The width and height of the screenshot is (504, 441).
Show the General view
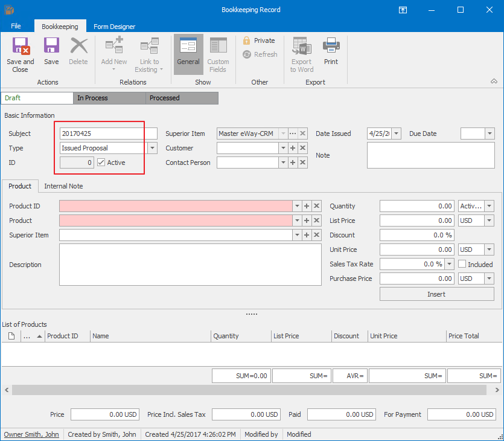(188, 54)
